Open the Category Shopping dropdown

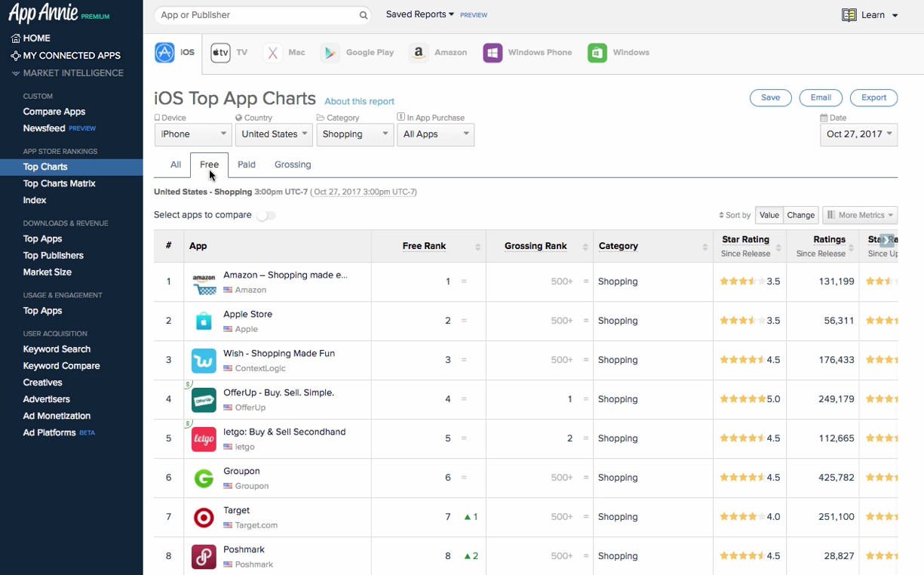pos(355,134)
